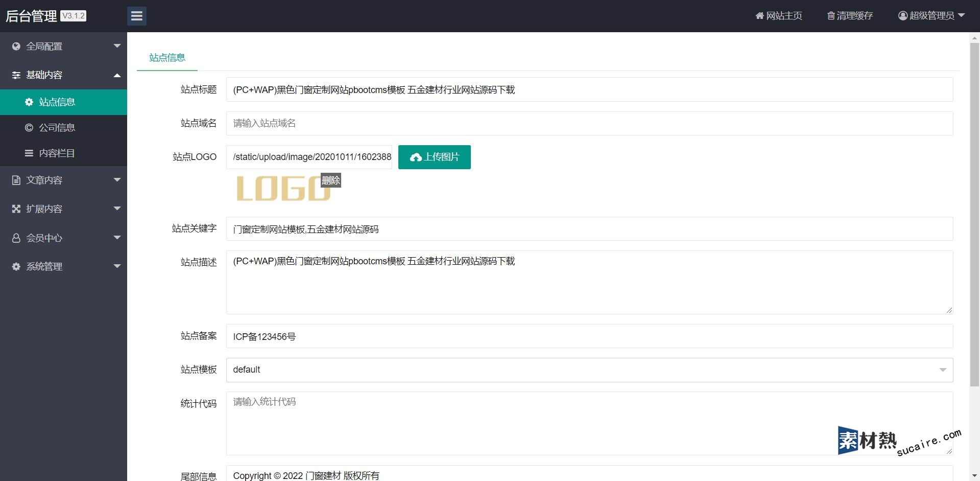The image size is (980, 481).
Task: Click the trash icon next to 清理缓存
Action: [831, 16]
